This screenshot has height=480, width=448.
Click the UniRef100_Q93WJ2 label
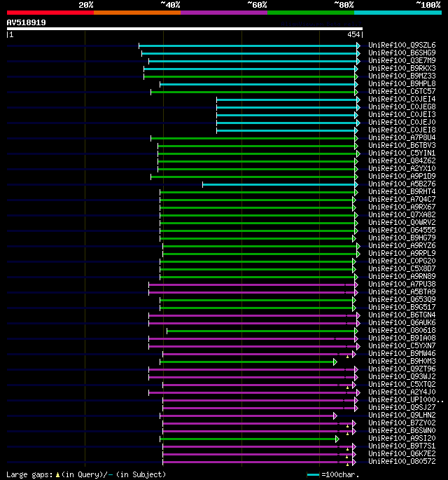402,377
